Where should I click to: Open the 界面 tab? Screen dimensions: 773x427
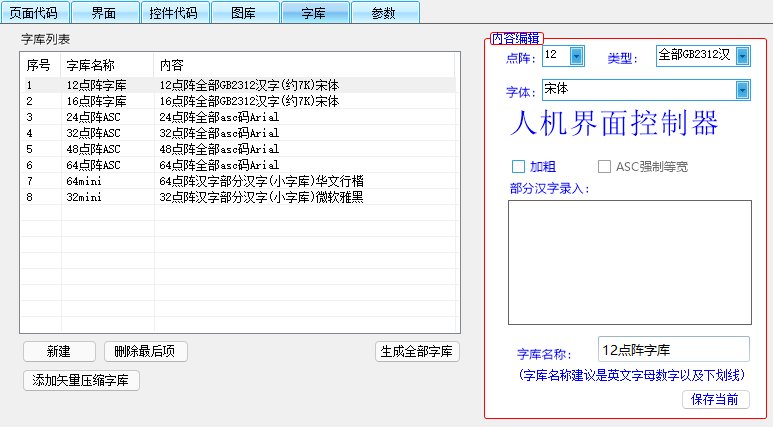[x=105, y=12]
